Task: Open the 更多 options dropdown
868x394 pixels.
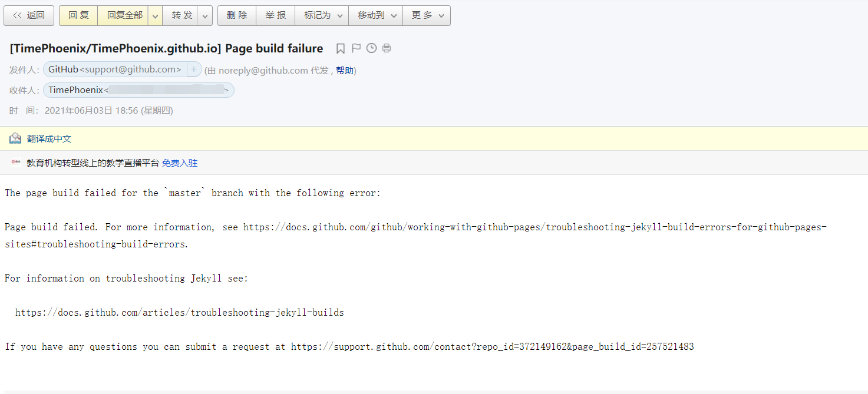Action: [x=426, y=15]
